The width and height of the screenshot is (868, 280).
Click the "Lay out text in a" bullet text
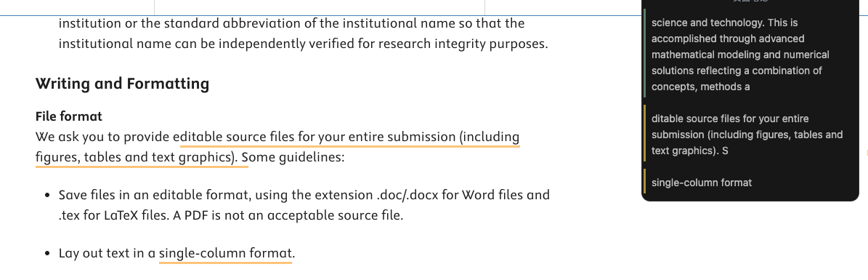pos(107,254)
